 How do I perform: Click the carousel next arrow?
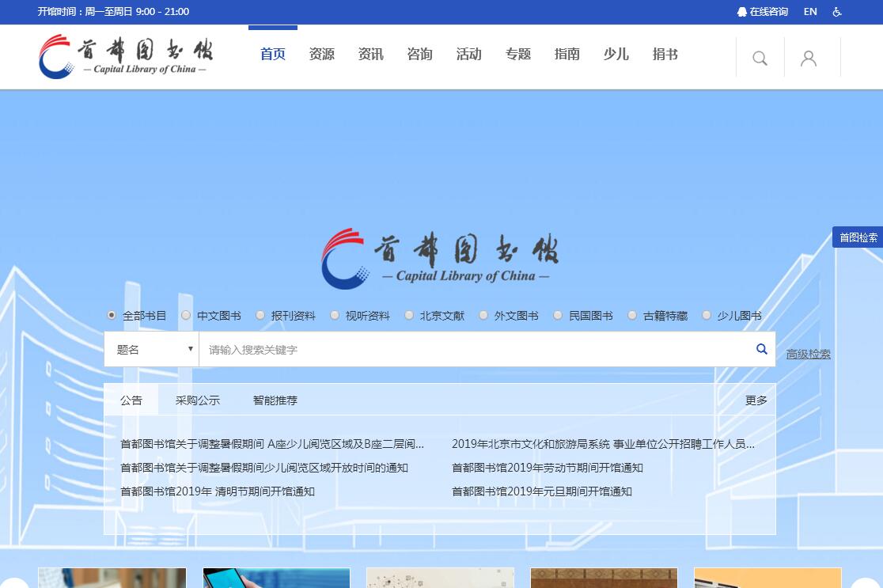click(866, 584)
